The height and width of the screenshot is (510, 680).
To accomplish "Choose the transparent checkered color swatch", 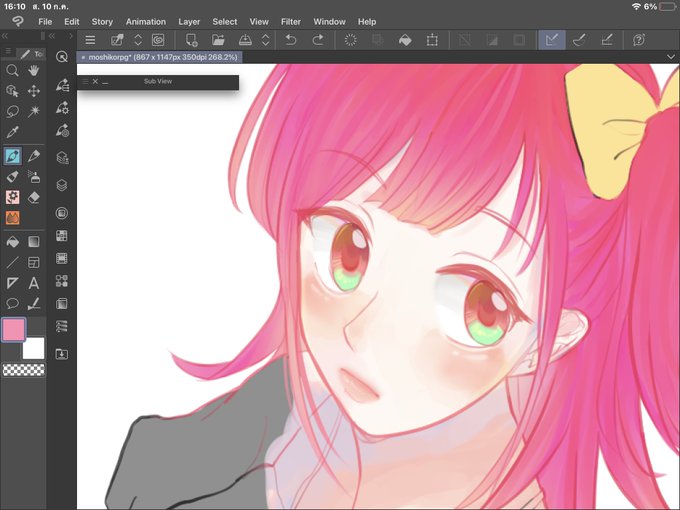I will click(x=24, y=369).
